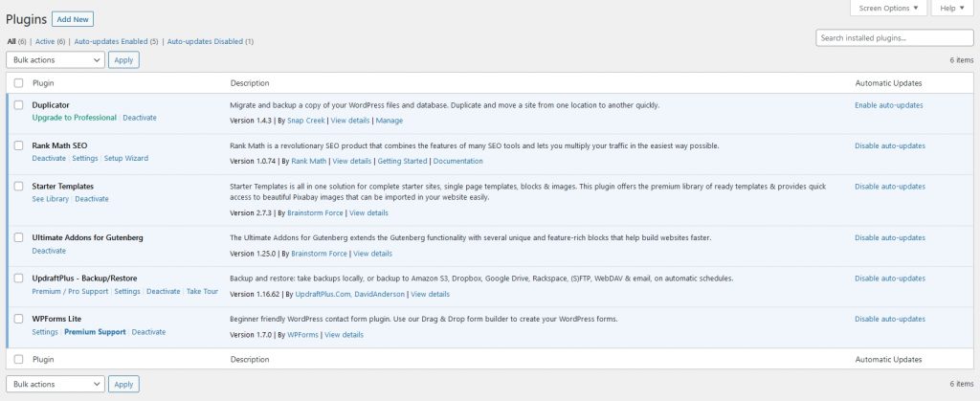Open the bottom Bulk actions dropdown
The height and width of the screenshot is (401, 980).
(56, 384)
